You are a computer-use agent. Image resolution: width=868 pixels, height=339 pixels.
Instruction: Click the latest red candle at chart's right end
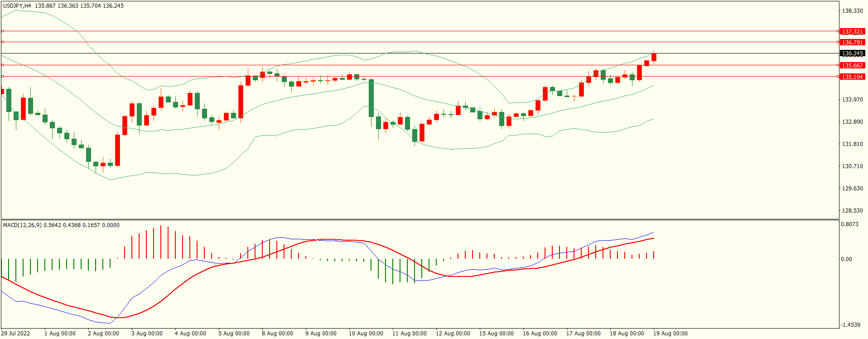(x=654, y=57)
